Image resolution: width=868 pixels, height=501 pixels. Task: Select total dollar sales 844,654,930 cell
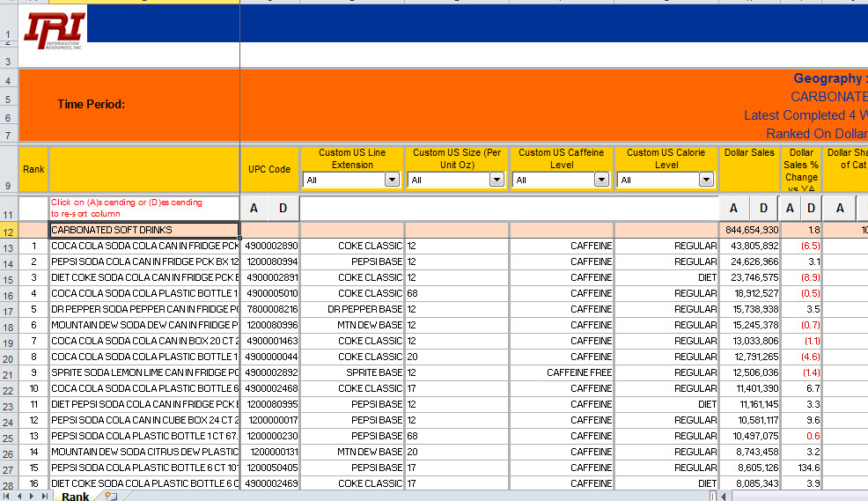749,230
